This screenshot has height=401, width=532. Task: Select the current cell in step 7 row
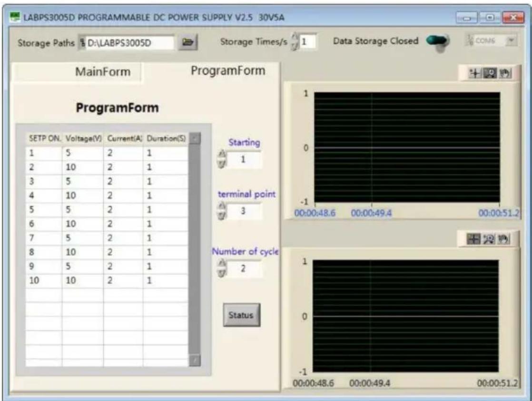click(123, 238)
